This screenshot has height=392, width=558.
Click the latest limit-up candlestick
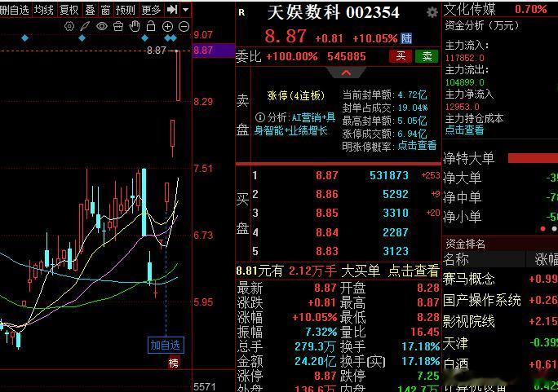pos(178,76)
